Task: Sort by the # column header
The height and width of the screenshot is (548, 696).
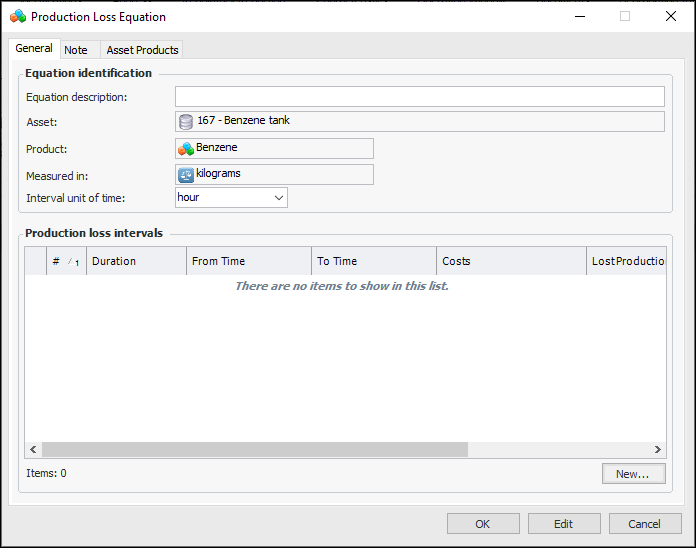Action: 66,261
